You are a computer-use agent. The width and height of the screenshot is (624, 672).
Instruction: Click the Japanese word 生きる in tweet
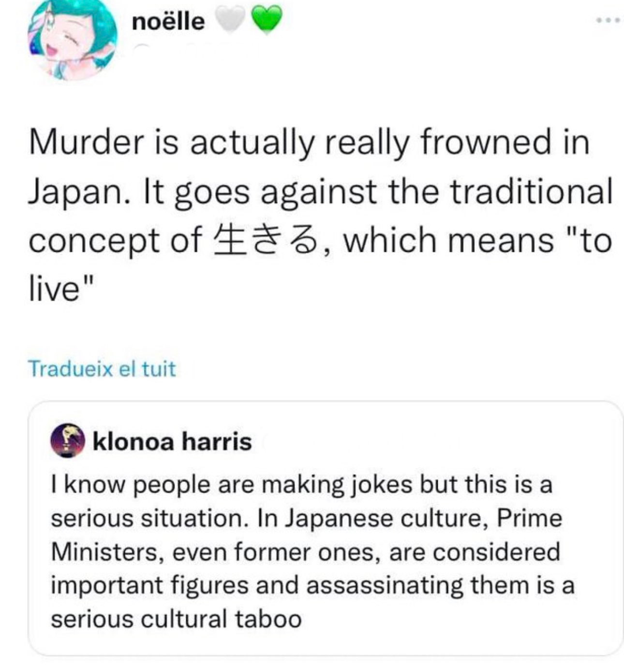[265, 240]
